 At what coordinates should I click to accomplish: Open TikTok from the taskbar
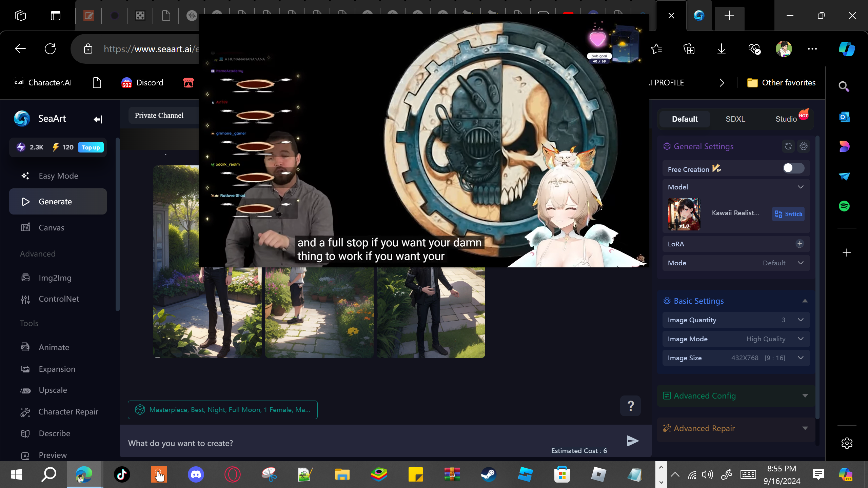pos(122,474)
